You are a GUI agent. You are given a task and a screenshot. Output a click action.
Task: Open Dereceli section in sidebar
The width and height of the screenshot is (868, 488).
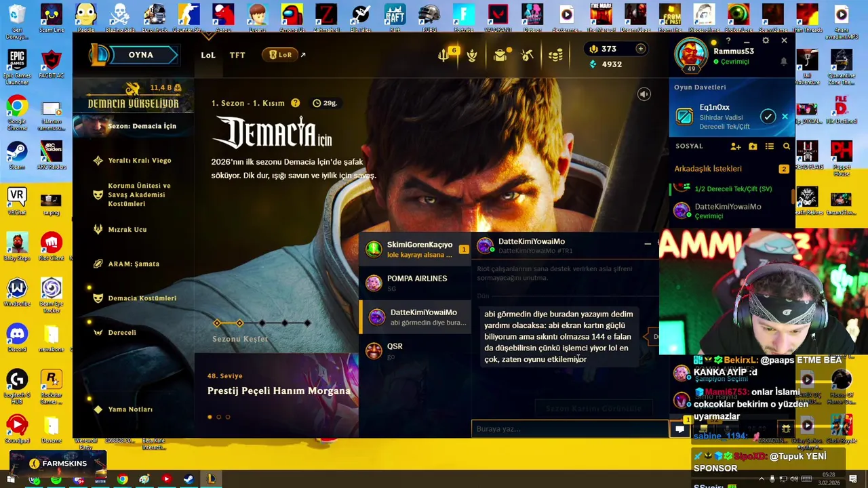122,332
